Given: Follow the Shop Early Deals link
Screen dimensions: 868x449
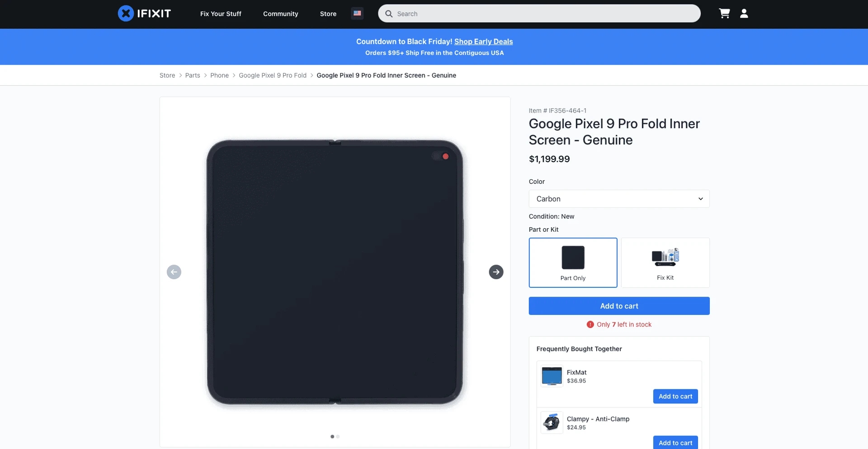Looking at the screenshot, I should point(483,42).
